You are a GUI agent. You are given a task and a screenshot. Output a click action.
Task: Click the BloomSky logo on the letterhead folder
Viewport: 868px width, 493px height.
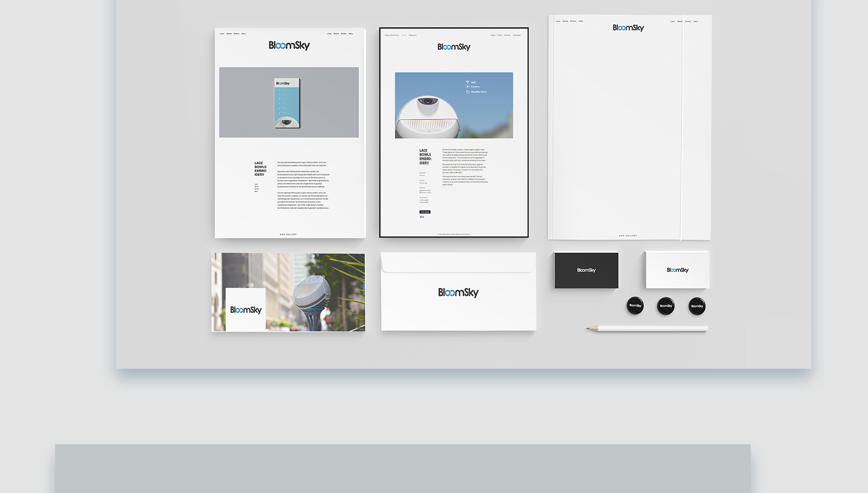click(628, 28)
